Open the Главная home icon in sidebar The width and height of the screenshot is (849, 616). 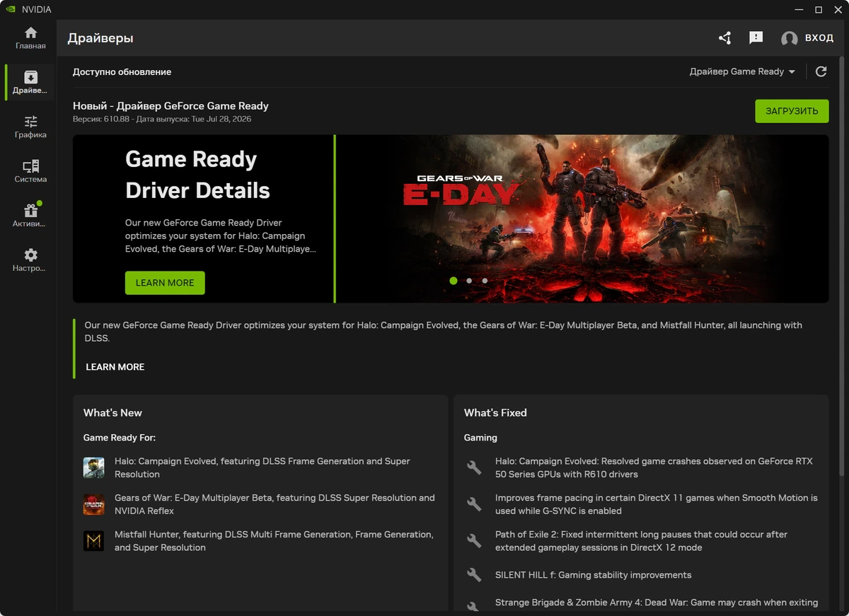click(x=30, y=33)
